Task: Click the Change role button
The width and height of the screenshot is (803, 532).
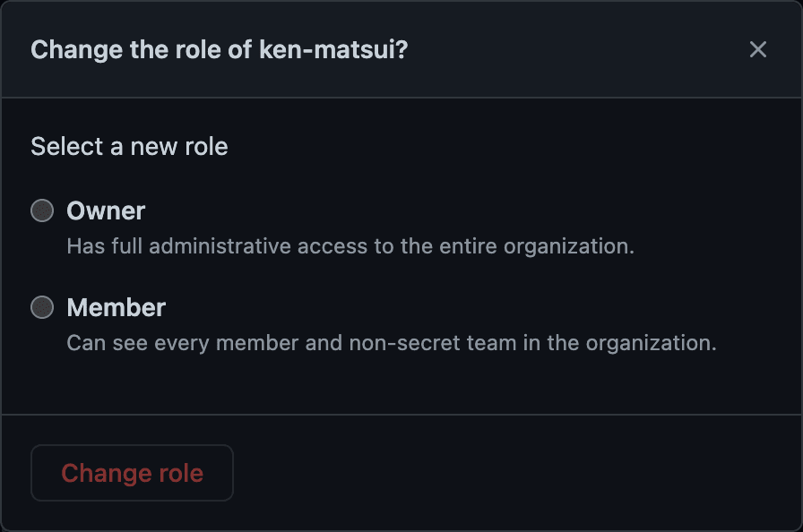Action: click(x=132, y=473)
